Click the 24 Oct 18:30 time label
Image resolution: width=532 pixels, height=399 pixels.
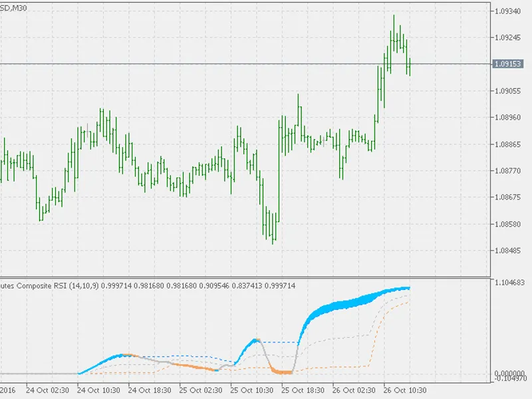click(x=150, y=390)
